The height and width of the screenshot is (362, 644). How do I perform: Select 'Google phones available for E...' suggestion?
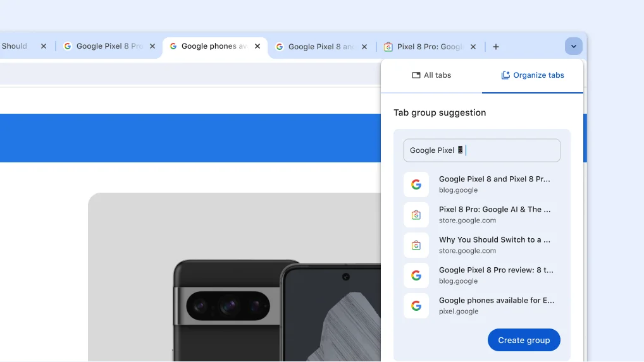tap(482, 306)
